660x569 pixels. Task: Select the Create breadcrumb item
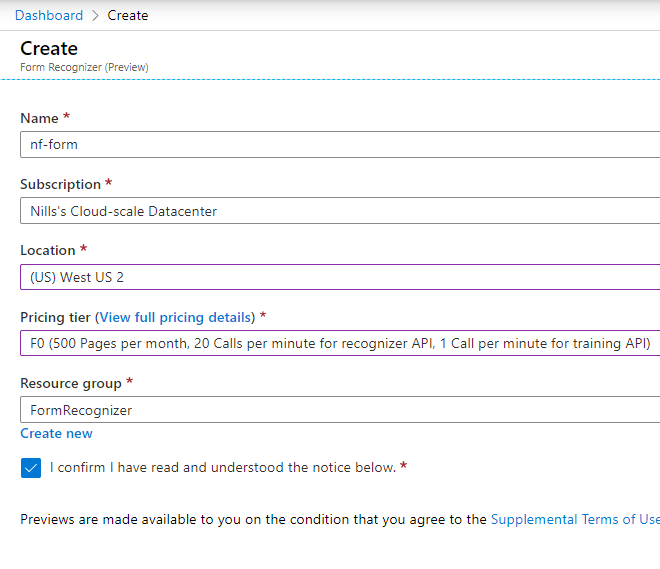tap(128, 15)
